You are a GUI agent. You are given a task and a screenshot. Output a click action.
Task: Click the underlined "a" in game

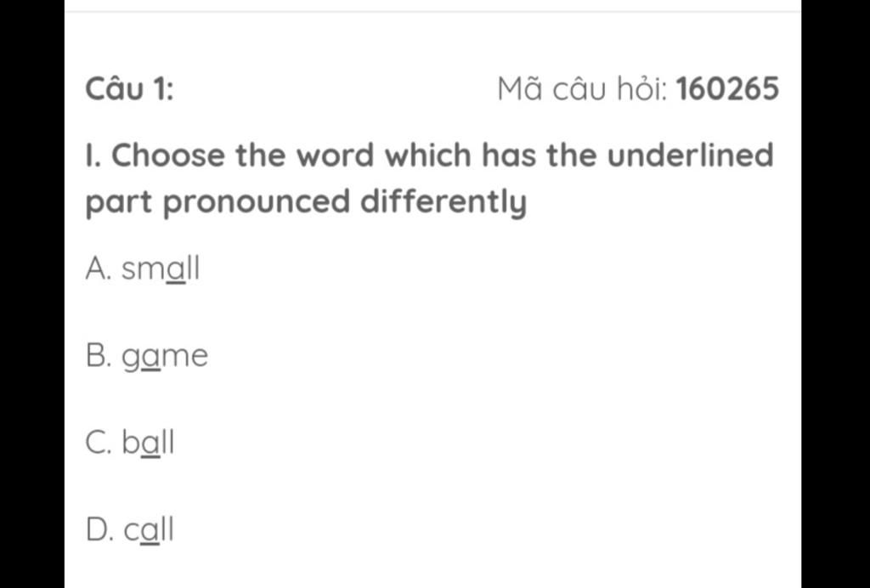point(151,357)
